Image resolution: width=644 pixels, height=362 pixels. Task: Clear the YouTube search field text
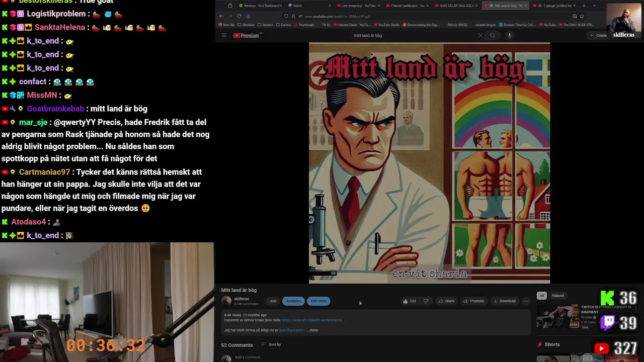pyautogui.click(x=480, y=36)
